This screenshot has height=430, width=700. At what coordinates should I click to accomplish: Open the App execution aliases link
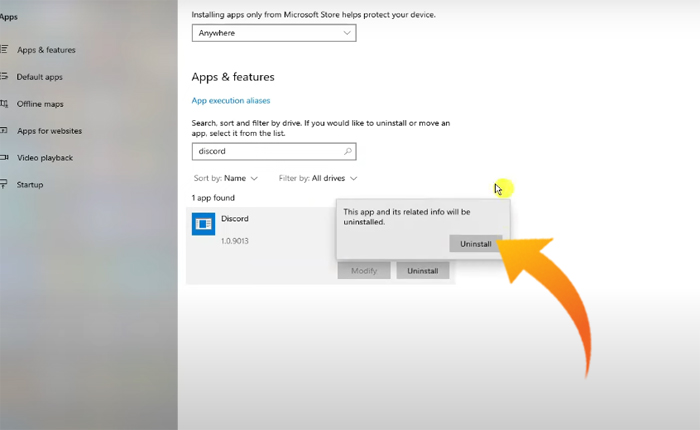coord(230,101)
